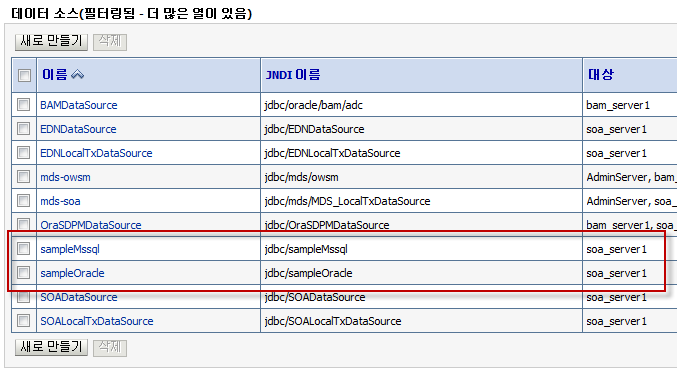Check the mds-owsm row checkbox
The width and height of the screenshot is (677, 379).
(24, 177)
